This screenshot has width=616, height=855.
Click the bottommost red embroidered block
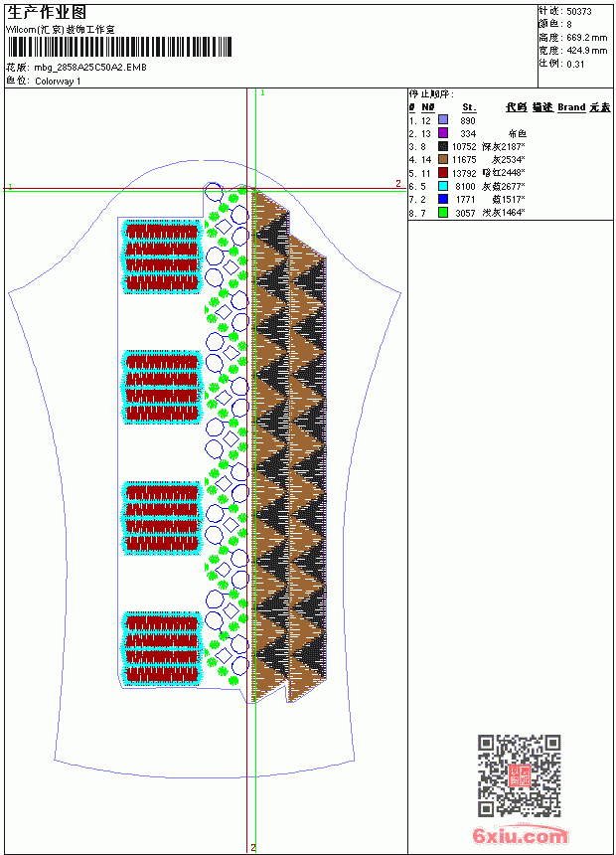(x=162, y=648)
